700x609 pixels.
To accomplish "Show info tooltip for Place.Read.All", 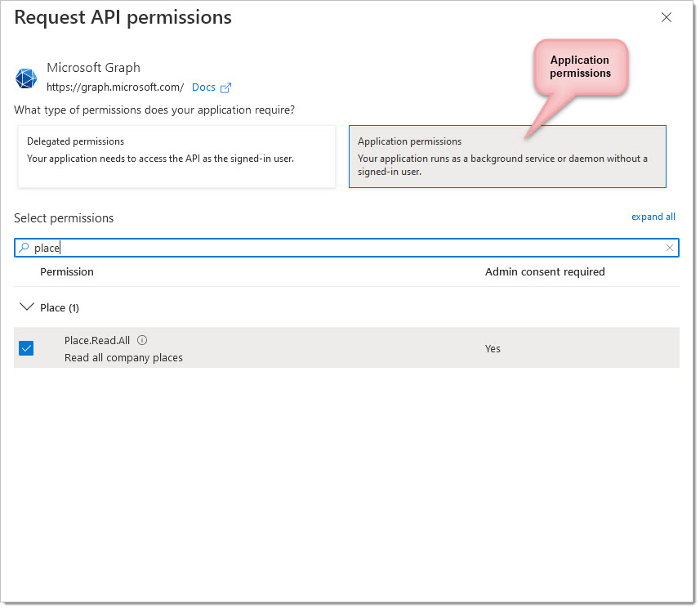I will coord(142,341).
